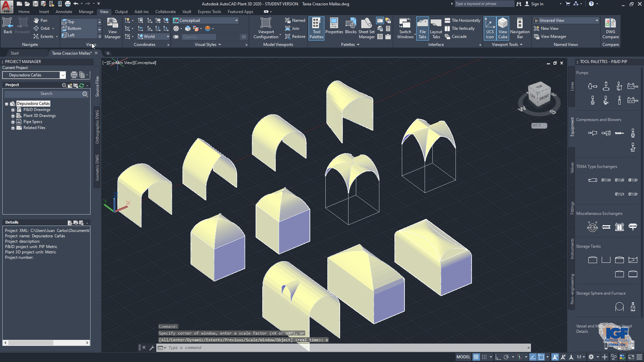Open Viewport Configuration
This screenshot has height=362, width=644.
[x=266, y=28]
